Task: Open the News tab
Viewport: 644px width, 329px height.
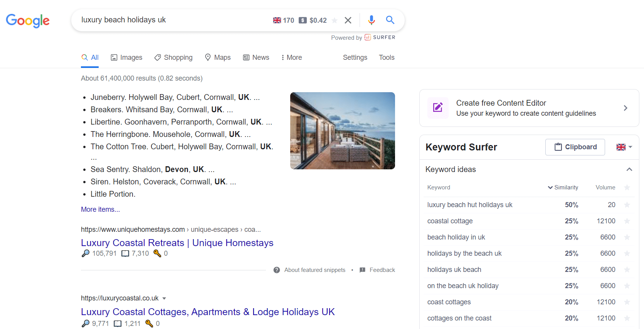Action: (256, 57)
